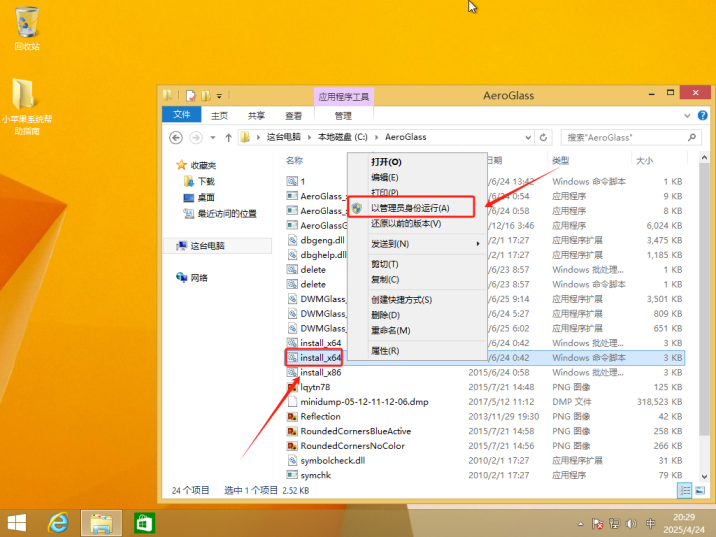Select the symchk application icon
716x537 pixels.
coord(292,475)
